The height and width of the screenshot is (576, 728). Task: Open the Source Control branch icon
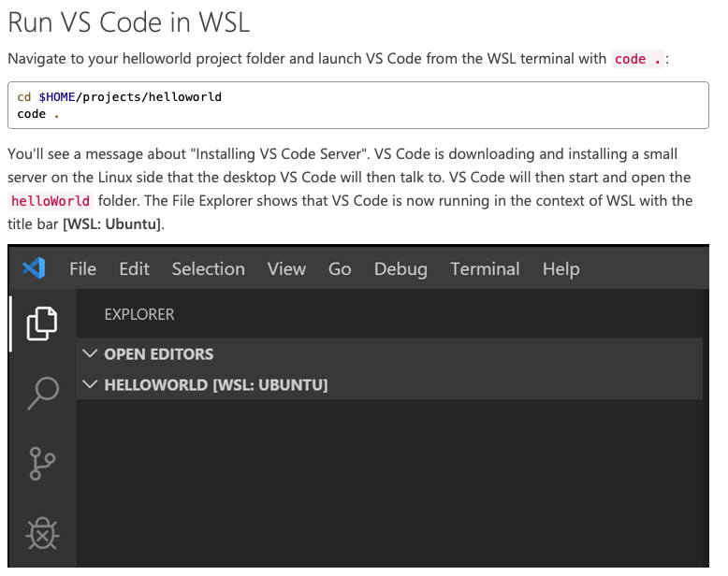pos(42,463)
